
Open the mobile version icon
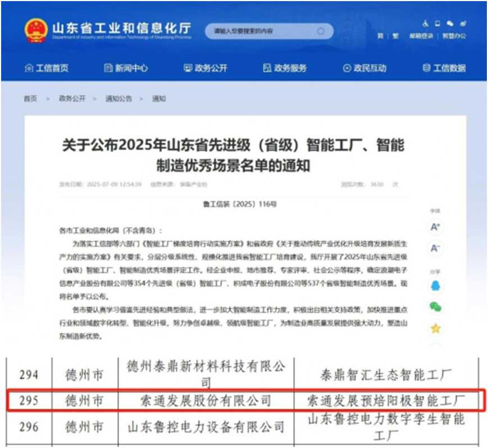coord(438,24)
